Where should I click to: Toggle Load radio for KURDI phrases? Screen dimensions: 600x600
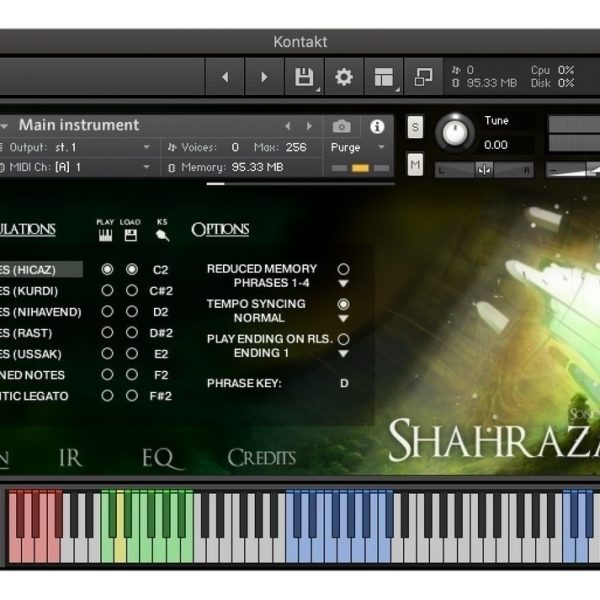point(132,290)
